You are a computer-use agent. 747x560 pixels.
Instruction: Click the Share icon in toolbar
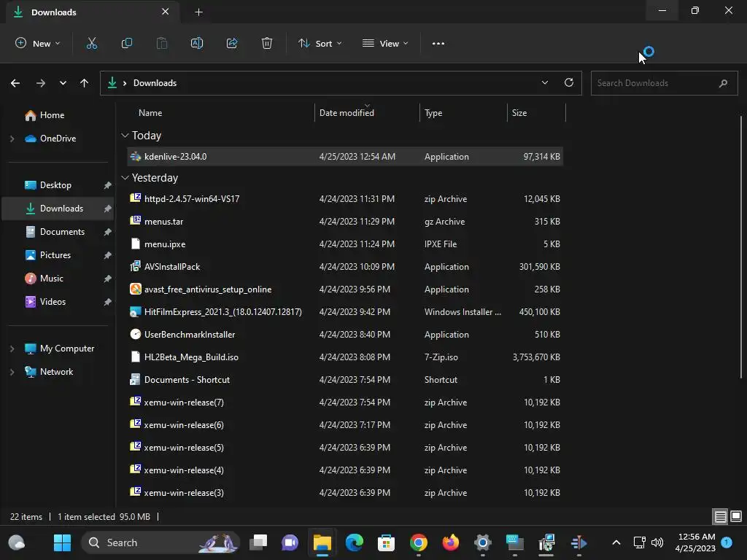(x=232, y=43)
